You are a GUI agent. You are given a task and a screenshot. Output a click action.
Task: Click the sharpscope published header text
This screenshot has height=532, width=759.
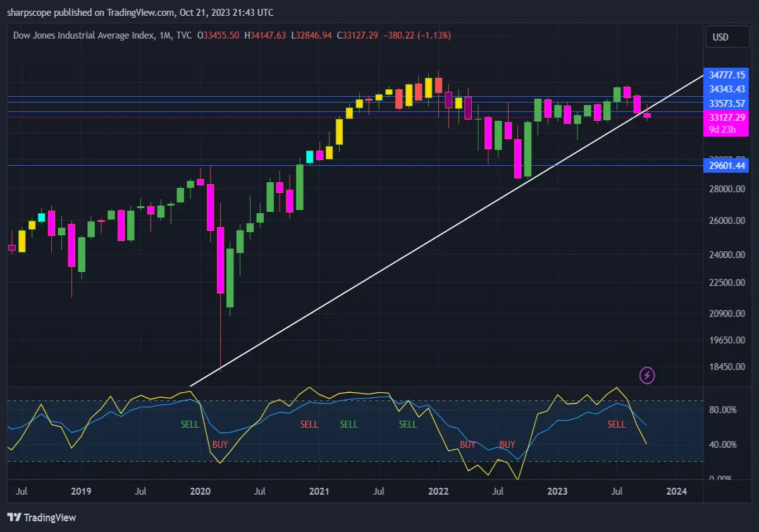tap(140, 13)
